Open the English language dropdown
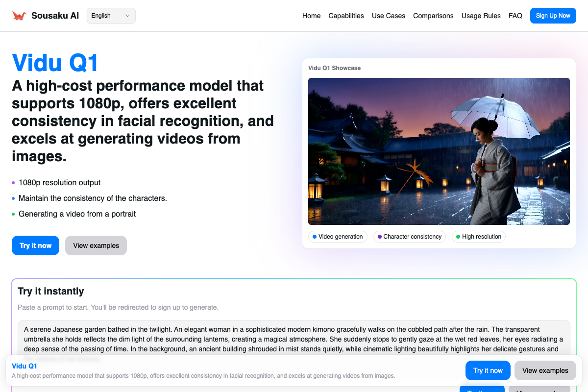The image size is (588, 392). tap(111, 16)
